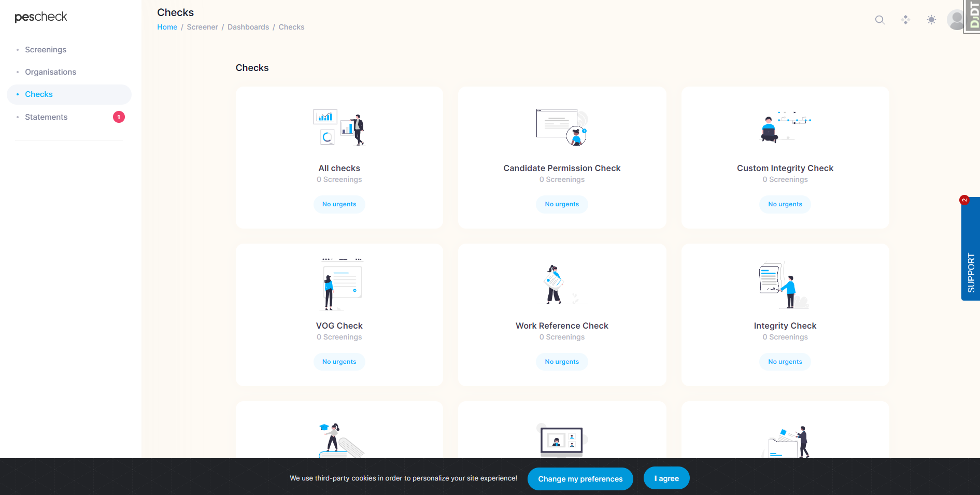The image size is (980, 495).
Task: Click No urgents under Work Reference Check
Action: tap(562, 362)
